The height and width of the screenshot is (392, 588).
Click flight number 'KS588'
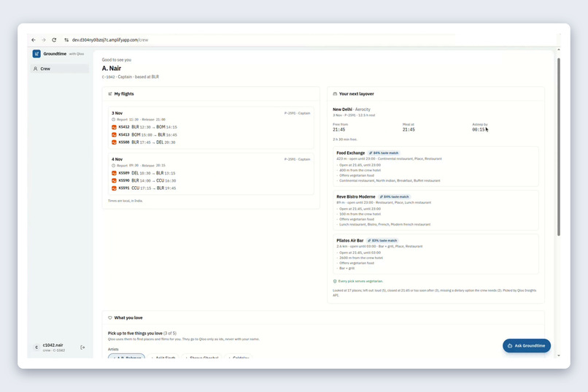coord(124,142)
